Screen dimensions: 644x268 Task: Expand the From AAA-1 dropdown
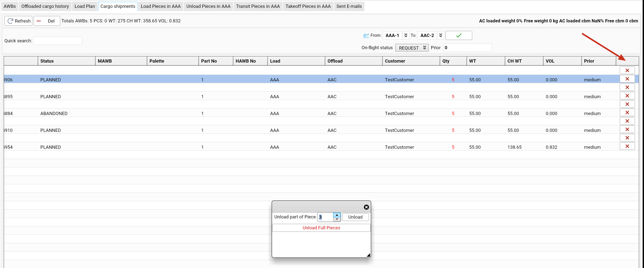(406, 35)
